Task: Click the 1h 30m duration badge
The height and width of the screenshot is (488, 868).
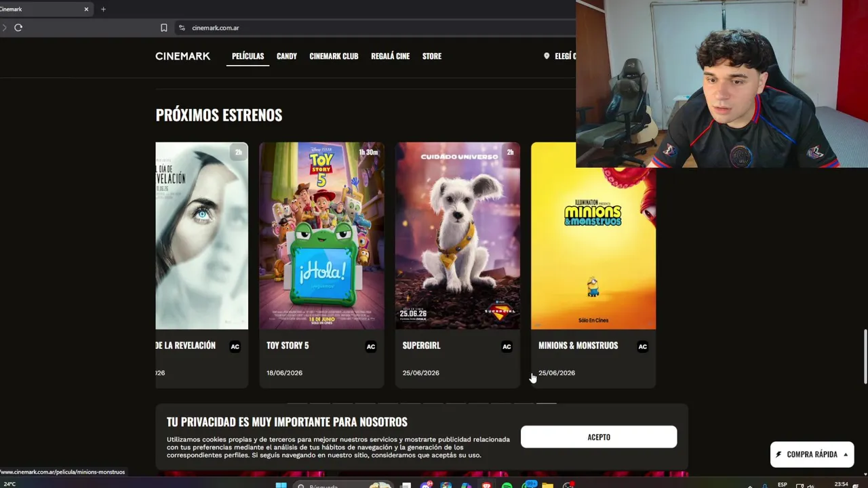Action: coord(368,152)
